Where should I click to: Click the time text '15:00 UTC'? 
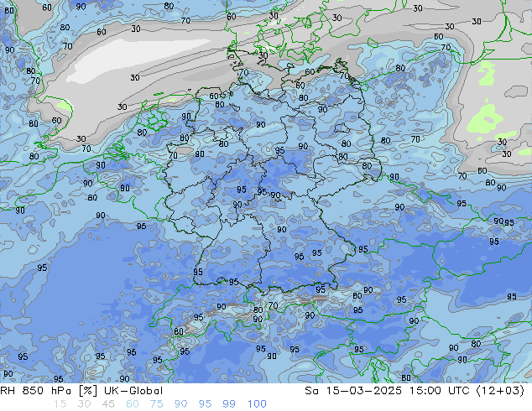point(439,391)
